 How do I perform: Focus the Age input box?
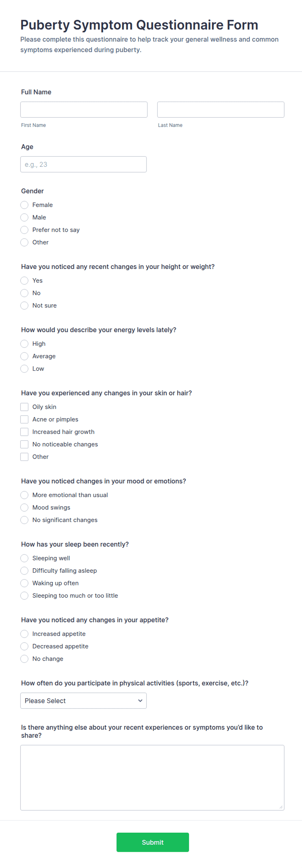tap(83, 165)
